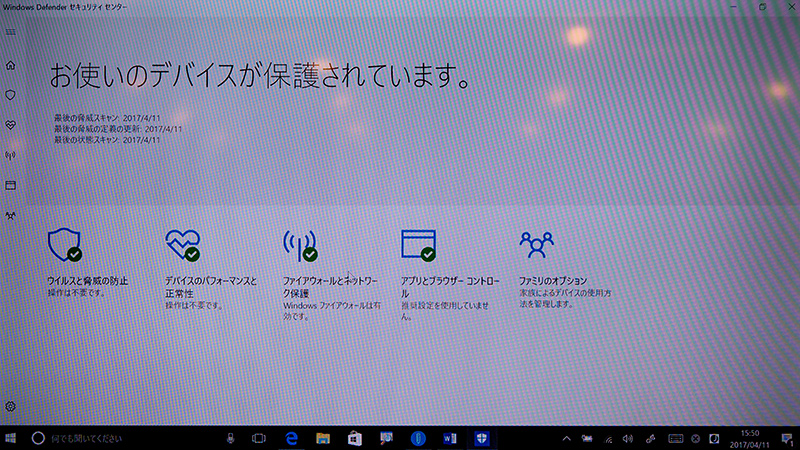This screenshot has height=450, width=800.
Task: Open the taskbar clock and date
Action: pos(750,439)
